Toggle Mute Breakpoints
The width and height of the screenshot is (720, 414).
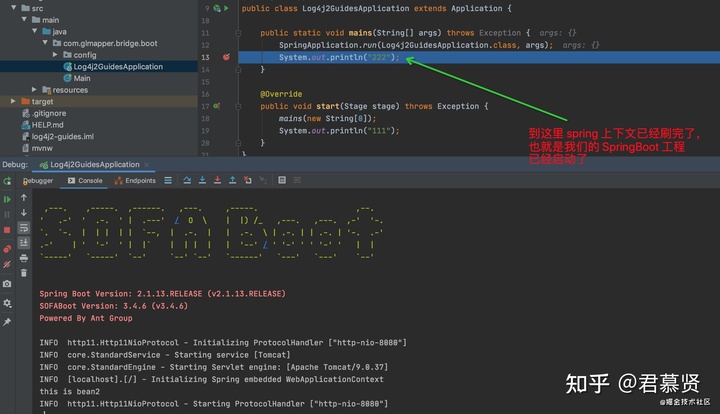pyautogui.click(x=7, y=264)
